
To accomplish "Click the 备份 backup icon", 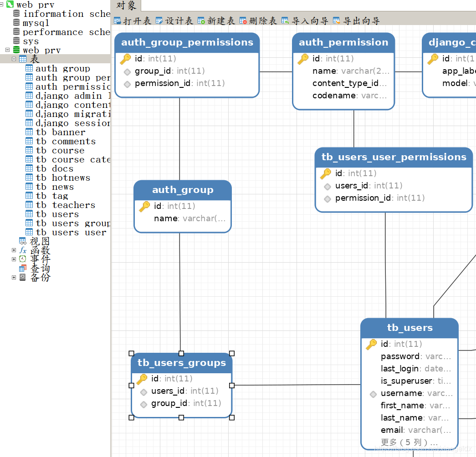I will pyautogui.click(x=23, y=277).
